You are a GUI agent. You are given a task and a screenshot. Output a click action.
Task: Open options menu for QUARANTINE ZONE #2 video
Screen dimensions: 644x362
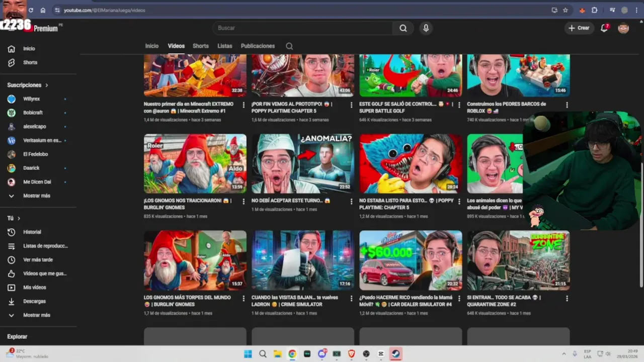567,298
